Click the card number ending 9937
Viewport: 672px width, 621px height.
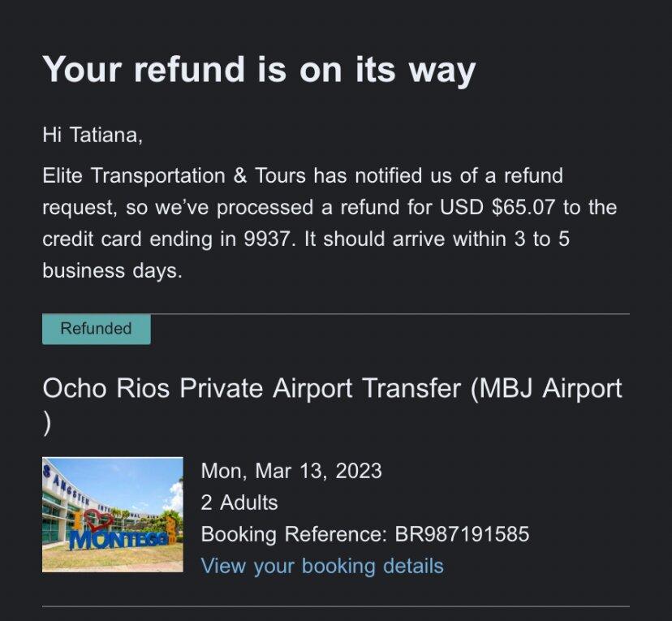point(266,239)
